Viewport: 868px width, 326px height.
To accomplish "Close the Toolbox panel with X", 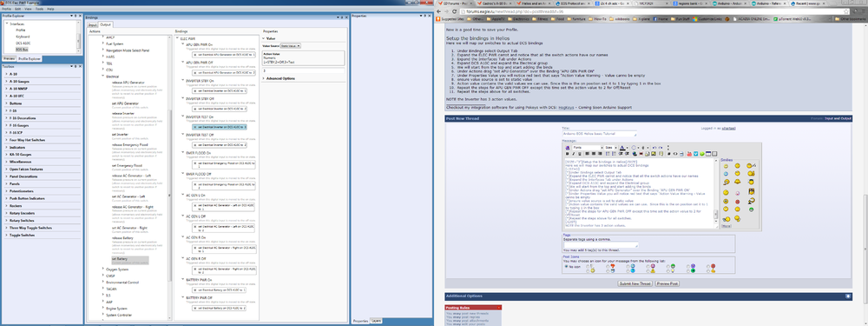I will pyautogui.click(x=80, y=67).
